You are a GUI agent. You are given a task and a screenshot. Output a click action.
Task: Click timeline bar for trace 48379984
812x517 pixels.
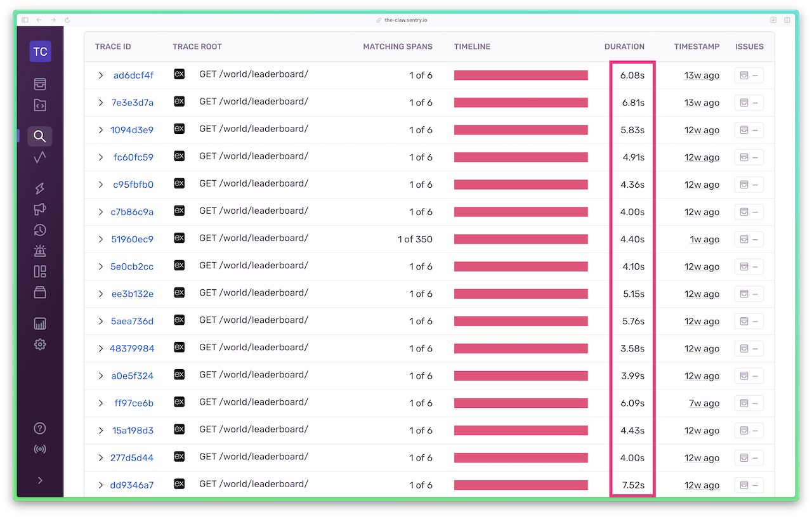coord(521,348)
